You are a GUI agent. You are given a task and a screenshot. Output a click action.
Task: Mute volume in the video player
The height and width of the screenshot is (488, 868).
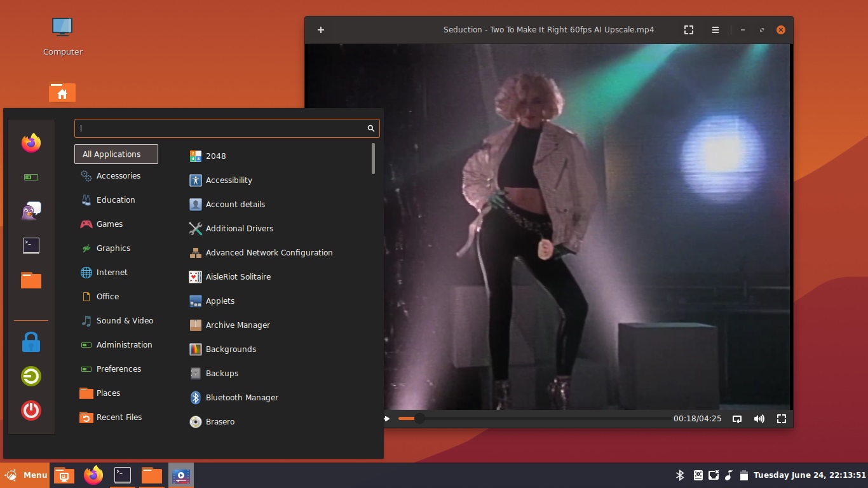coord(759,419)
